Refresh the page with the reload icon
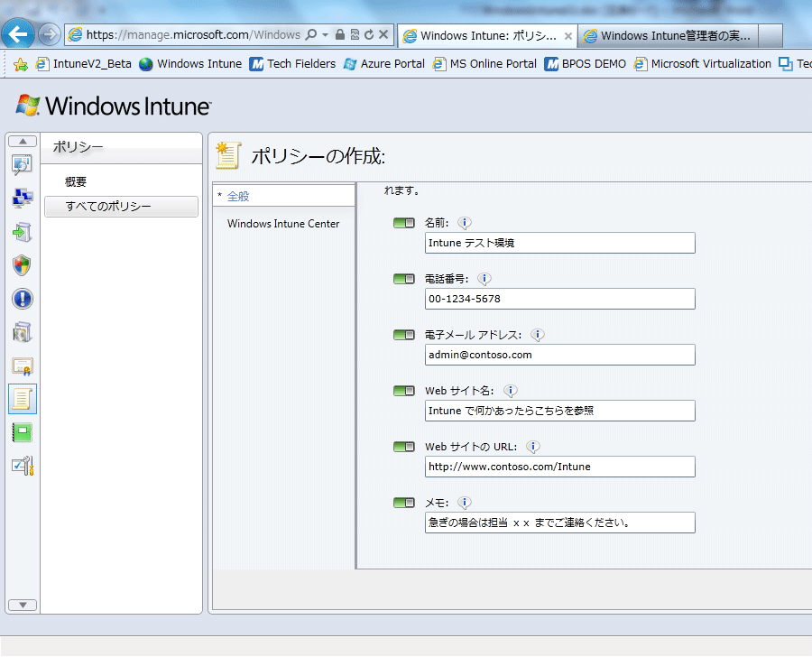812x657 pixels. pos(369,34)
